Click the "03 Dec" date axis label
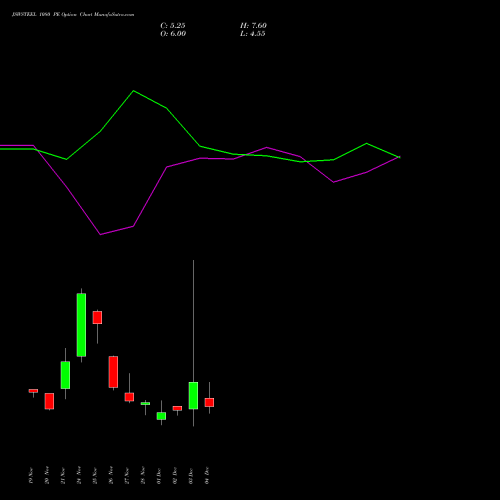 191,476
